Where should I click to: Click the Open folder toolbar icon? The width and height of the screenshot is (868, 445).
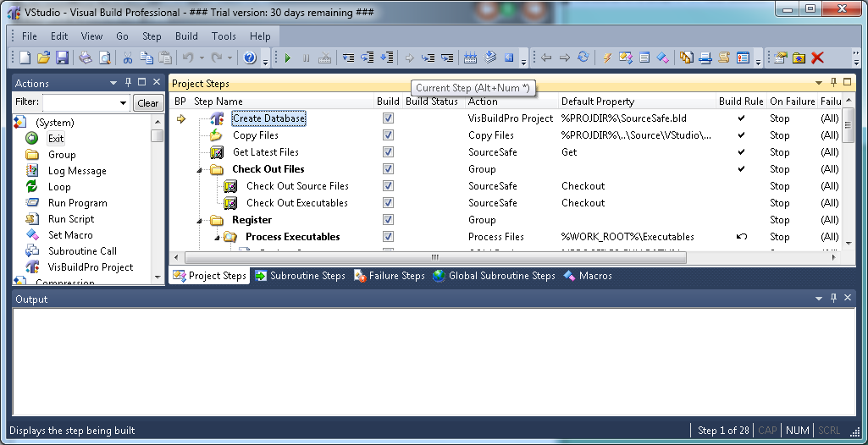[44, 58]
